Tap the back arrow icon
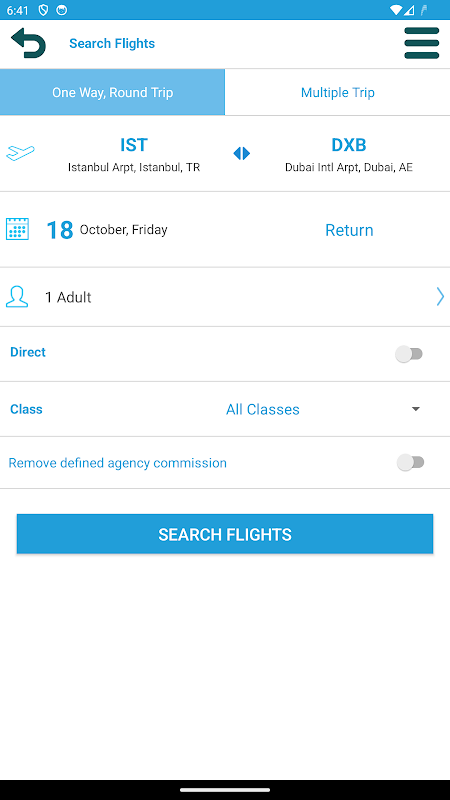 (x=29, y=43)
